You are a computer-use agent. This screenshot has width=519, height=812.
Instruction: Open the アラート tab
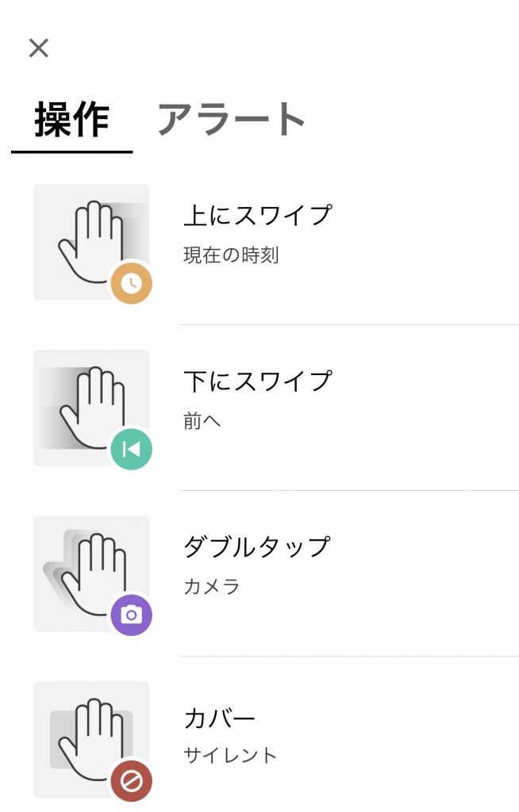pos(231,120)
